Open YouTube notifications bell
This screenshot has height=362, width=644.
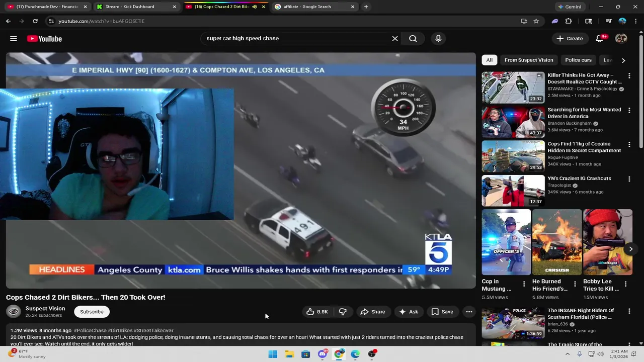600,38
